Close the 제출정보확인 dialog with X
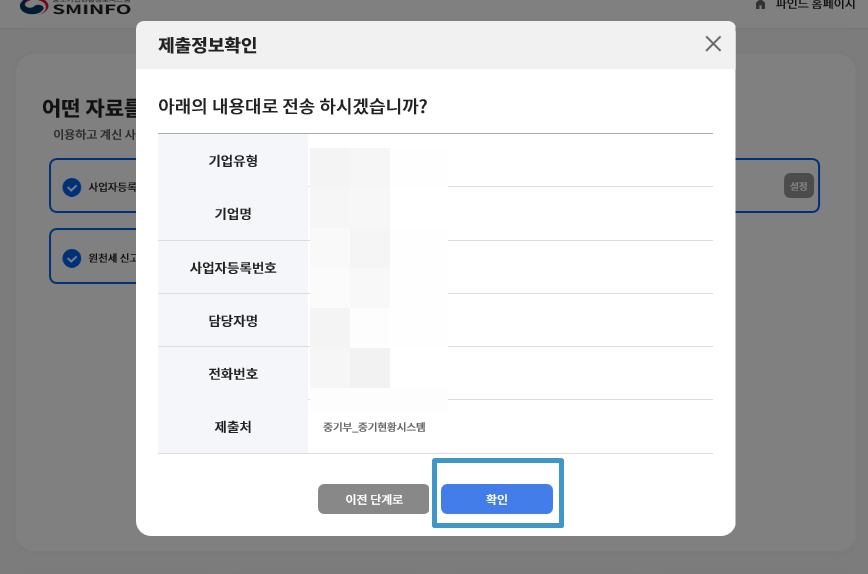The height and width of the screenshot is (574, 868). (713, 44)
